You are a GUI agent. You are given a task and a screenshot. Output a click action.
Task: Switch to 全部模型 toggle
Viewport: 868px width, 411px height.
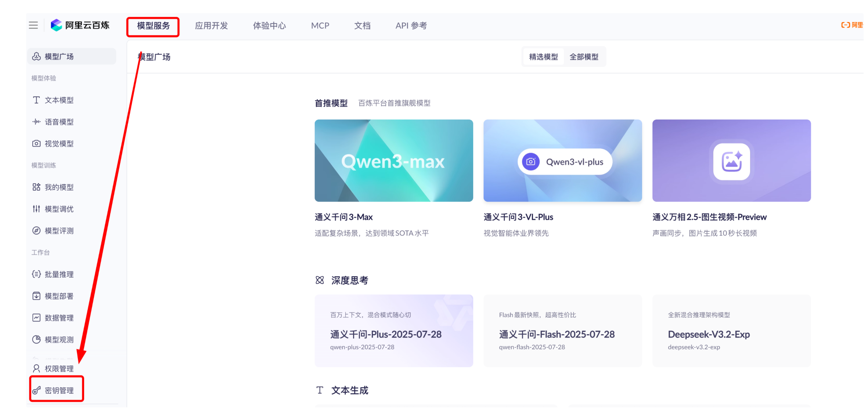point(584,57)
